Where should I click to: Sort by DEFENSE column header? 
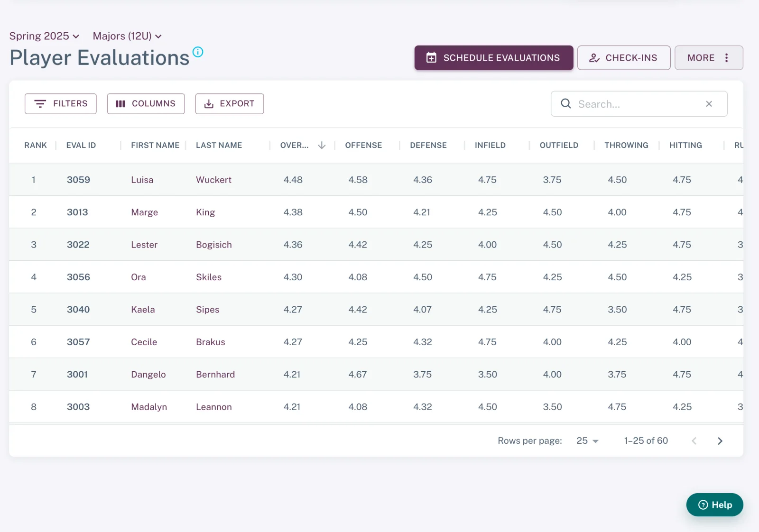tap(428, 145)
